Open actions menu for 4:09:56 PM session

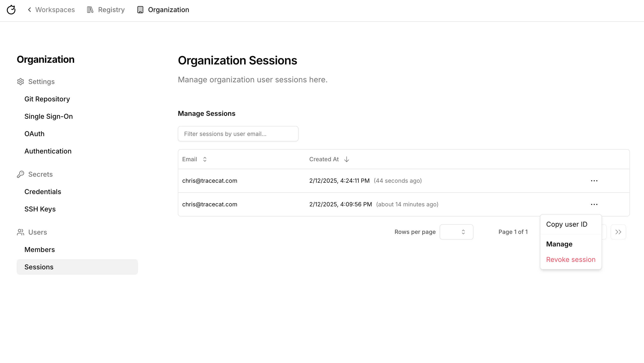point(594,204)
